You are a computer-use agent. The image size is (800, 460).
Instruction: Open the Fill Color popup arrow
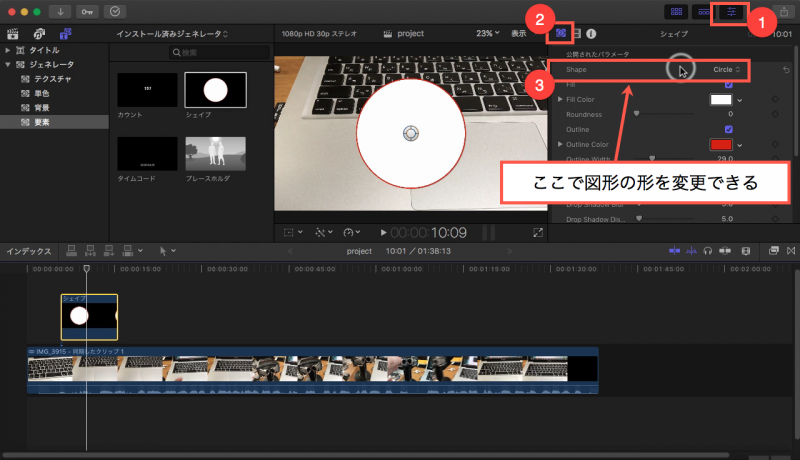pos(739,100)
